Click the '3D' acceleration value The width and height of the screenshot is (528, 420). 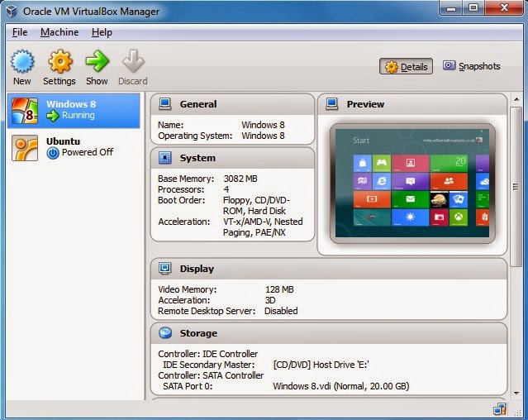(270, 300)
